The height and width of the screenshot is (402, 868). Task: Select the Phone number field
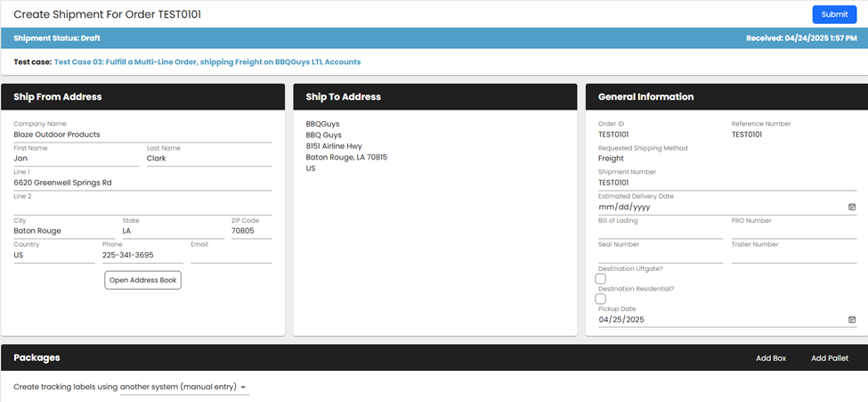pos(142,255)
